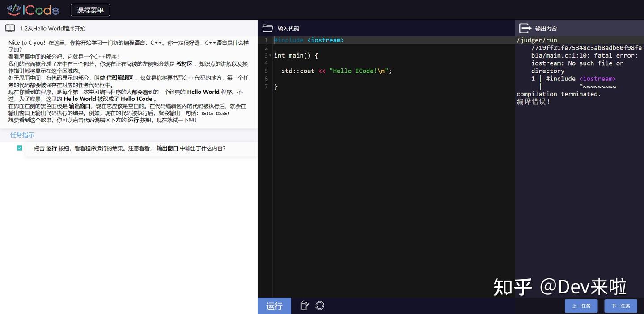This screenshot has width=644, height=314.
Task: Click the folder icon in 输入代码 header
Action: coord(267,28)
